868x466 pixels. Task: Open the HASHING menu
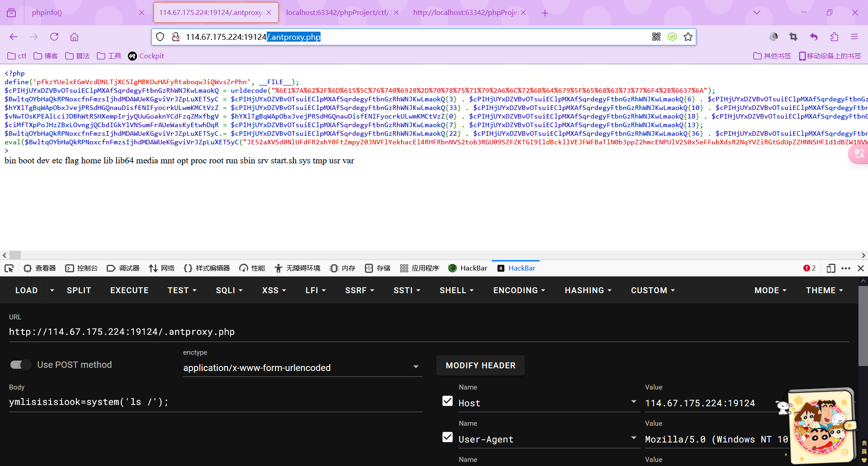point(588,290)
